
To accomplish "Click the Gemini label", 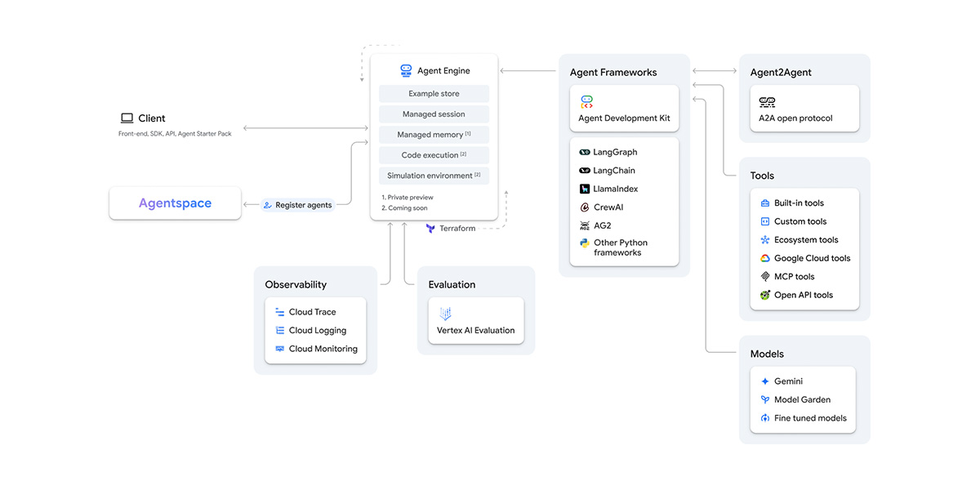I will click(789, 381).
